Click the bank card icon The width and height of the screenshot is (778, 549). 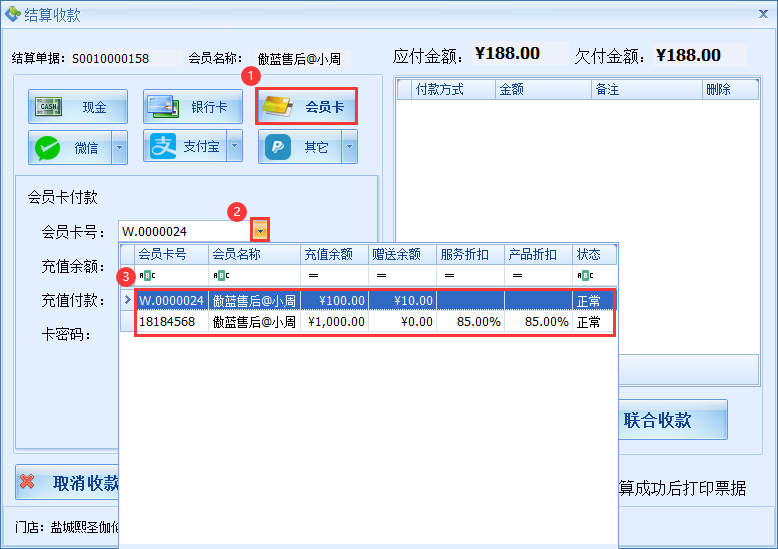(163, 106)
